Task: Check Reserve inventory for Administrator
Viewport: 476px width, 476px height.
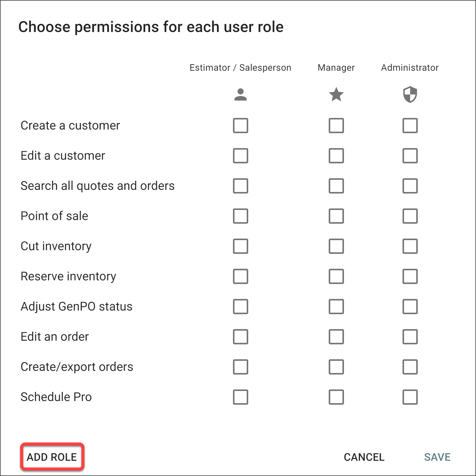Action: coord(410,276)
